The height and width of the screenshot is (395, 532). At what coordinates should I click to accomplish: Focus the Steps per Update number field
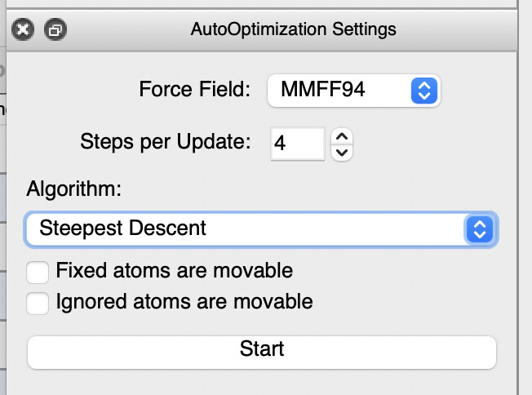click(x=297, y=144)
